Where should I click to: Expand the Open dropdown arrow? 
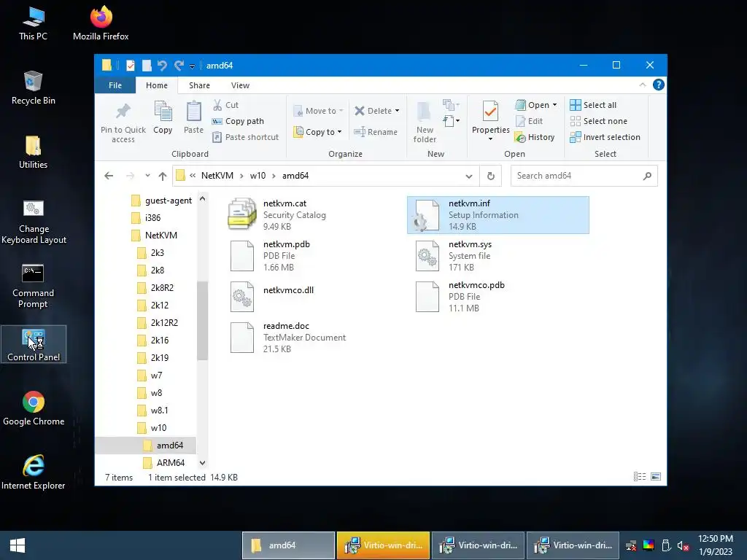[x=554, y=105]
